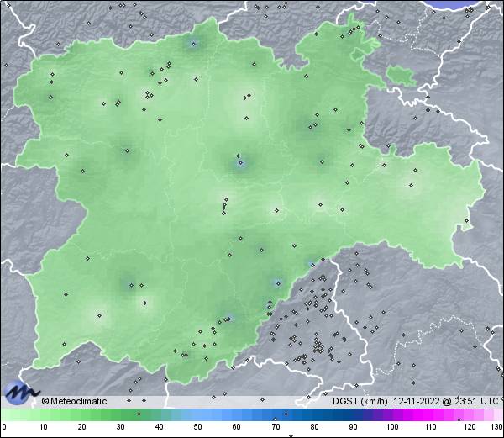Click the 60 label on the wind scale
The height and width of the screenshot is (438, 504).
[x=237, y=427]
